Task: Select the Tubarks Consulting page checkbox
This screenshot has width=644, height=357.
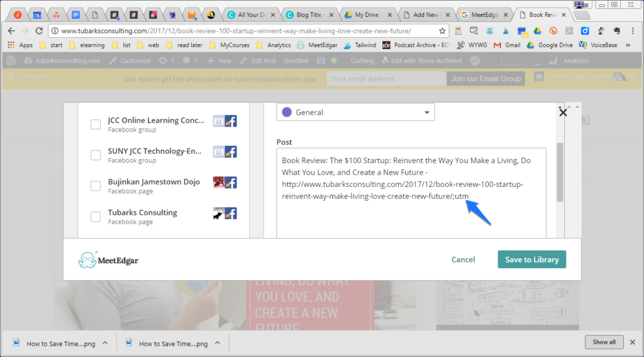Action: 96,217
